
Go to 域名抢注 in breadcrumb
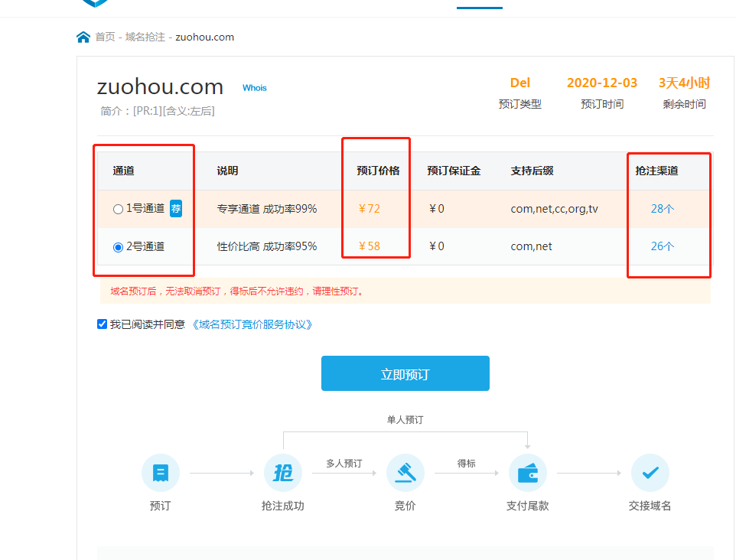click(x=145, y=37)
